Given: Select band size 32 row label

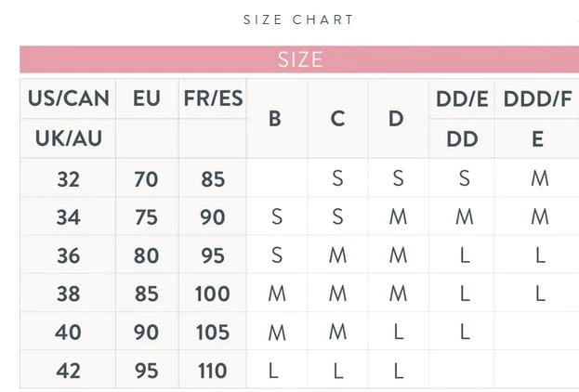Looking at the screenshot, I should pos(68,178).
